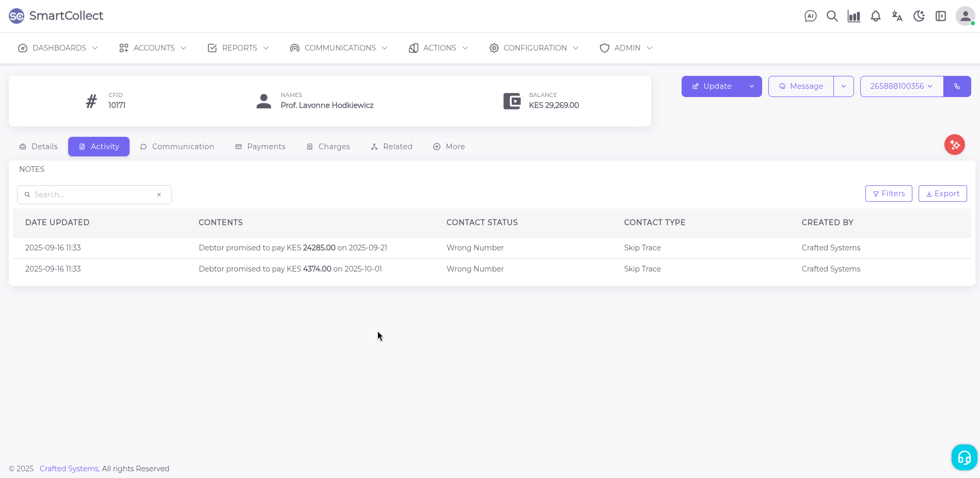Open the notifications bell
The width and height of the screenshot is (980, 478).
click(875, 16)
